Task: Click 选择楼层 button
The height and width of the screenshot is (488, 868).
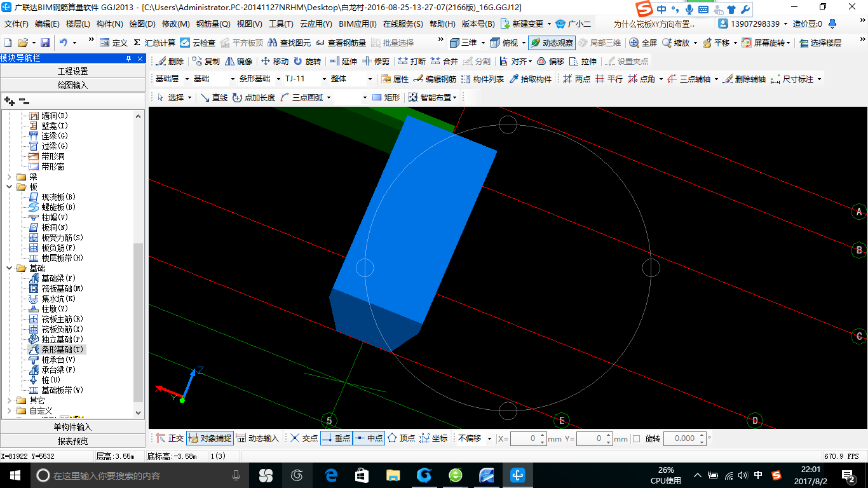Action: click(820, 43)
